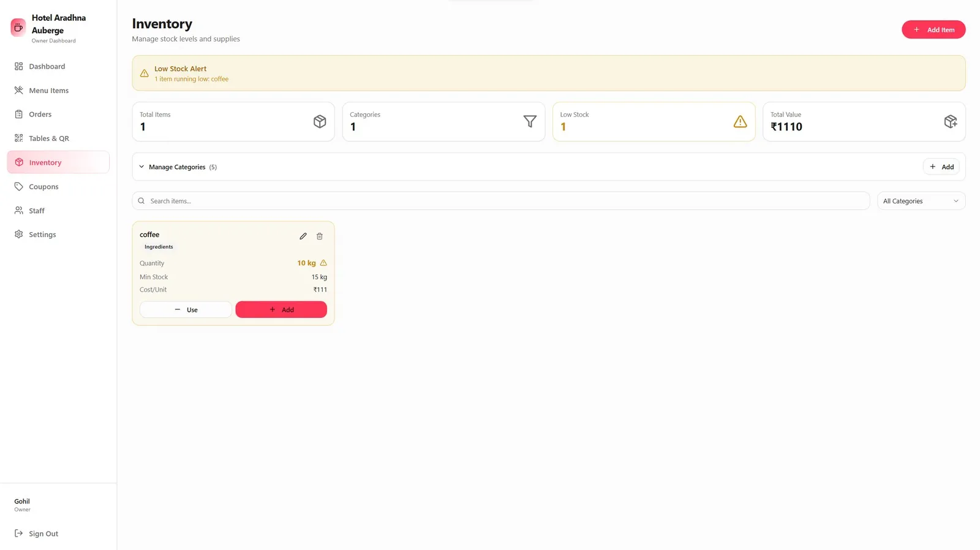Expand the Manage Categories chevron
Viewport: 980px width, 550px height.
[141, 167]
